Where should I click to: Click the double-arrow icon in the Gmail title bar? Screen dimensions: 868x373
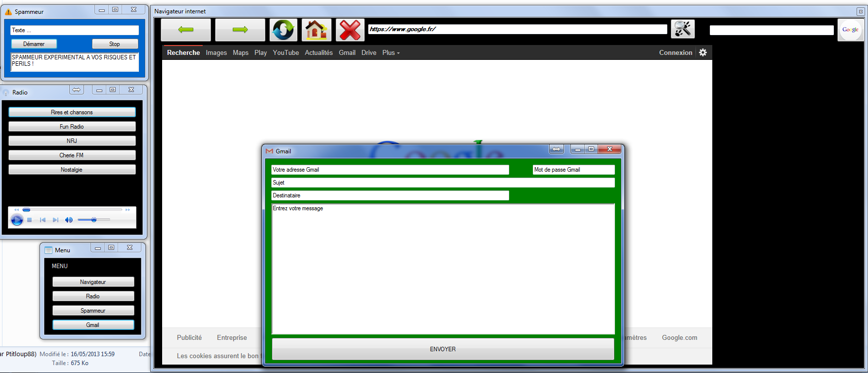point(557,149)
